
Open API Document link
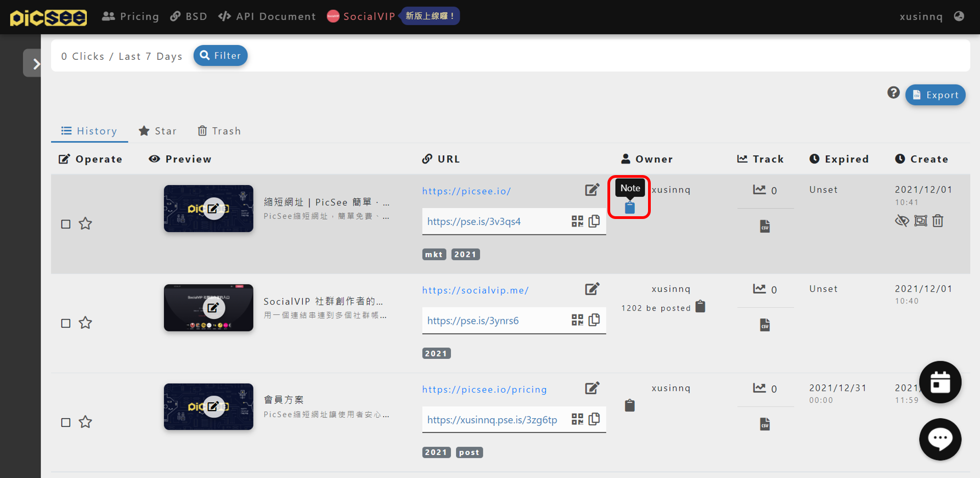(x=267, y=16)
